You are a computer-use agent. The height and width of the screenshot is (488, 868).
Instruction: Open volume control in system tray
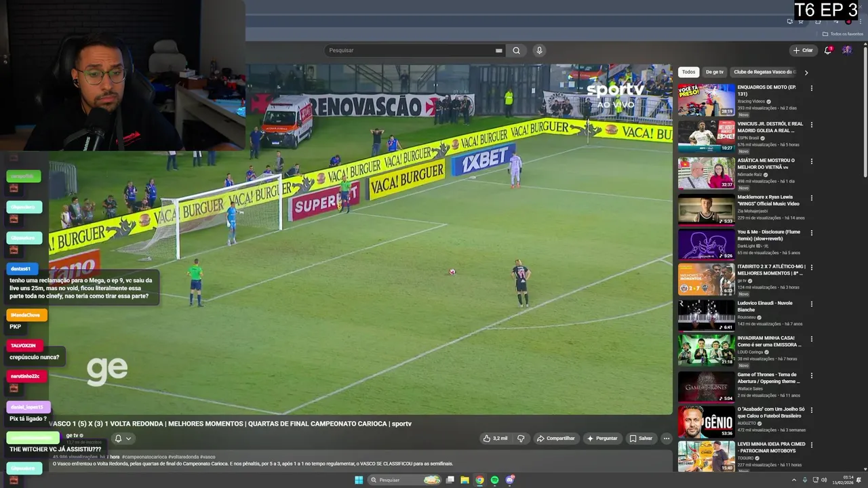point(824,480)
